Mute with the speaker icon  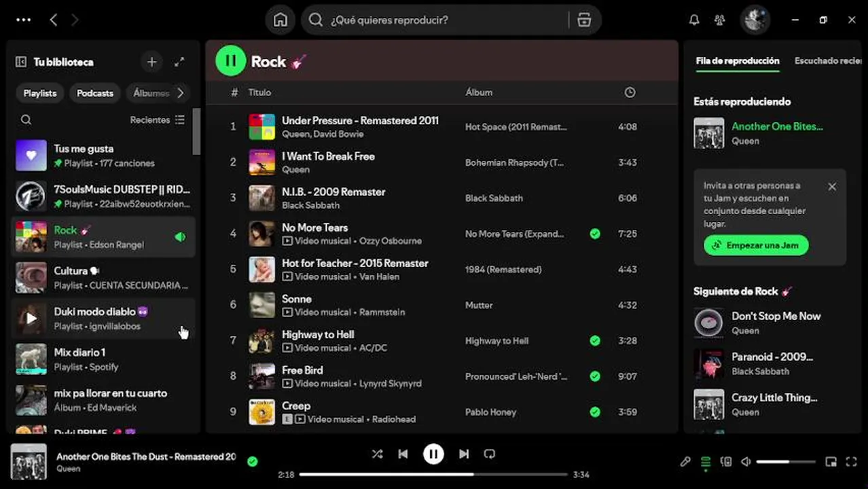[746, 462]
